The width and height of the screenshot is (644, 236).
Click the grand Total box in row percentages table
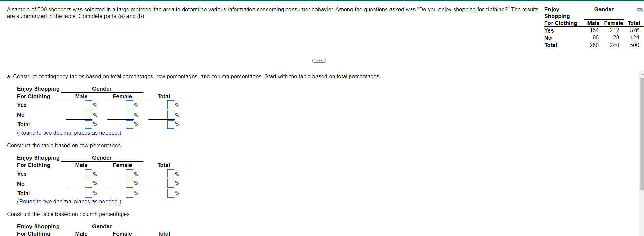[170, 193]
